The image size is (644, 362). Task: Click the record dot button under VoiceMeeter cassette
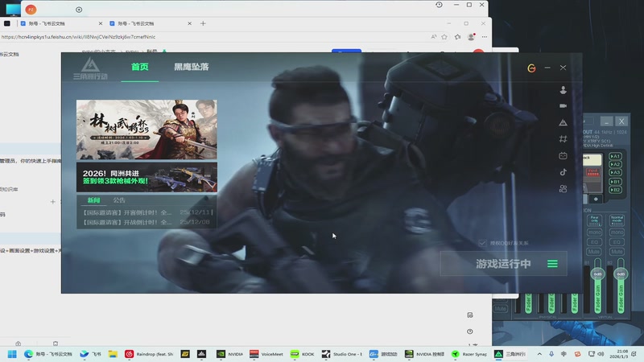click(x=596, y=199)
